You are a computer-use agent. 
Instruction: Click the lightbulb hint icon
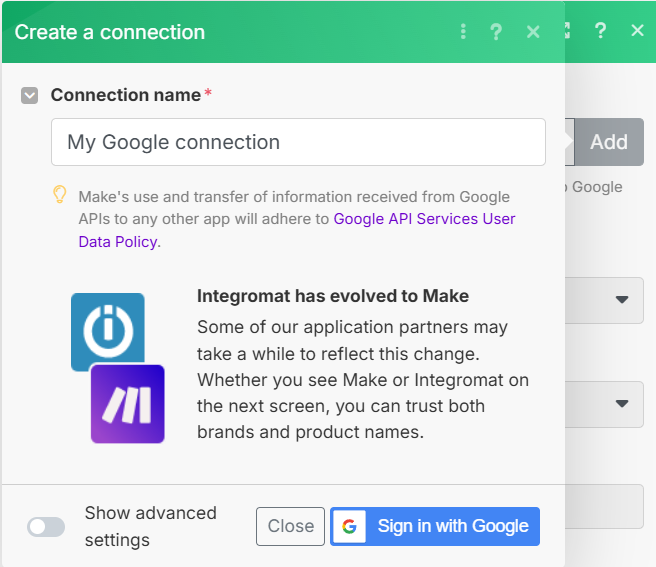60,195
